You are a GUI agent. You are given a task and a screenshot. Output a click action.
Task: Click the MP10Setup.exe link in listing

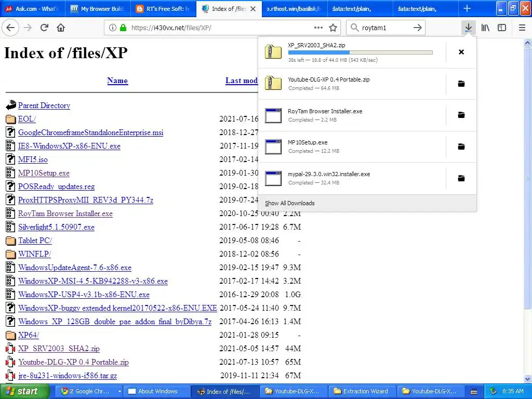pos(44,173)
